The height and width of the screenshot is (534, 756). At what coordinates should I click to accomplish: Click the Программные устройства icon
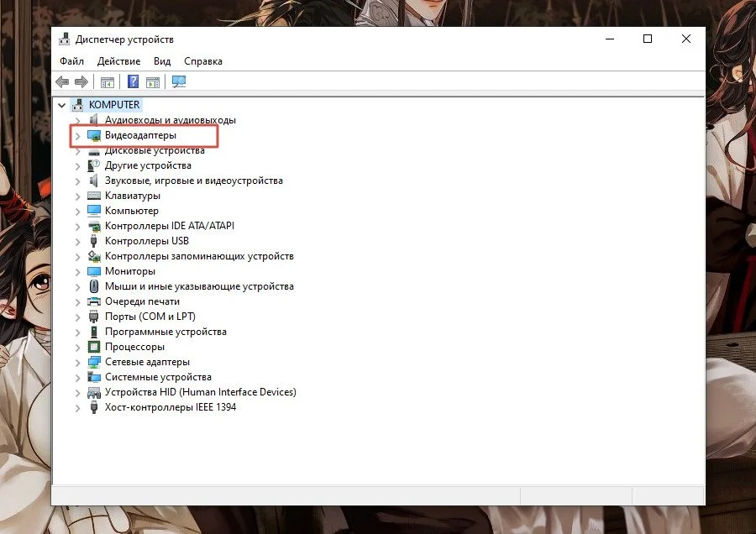click(94, 332)
